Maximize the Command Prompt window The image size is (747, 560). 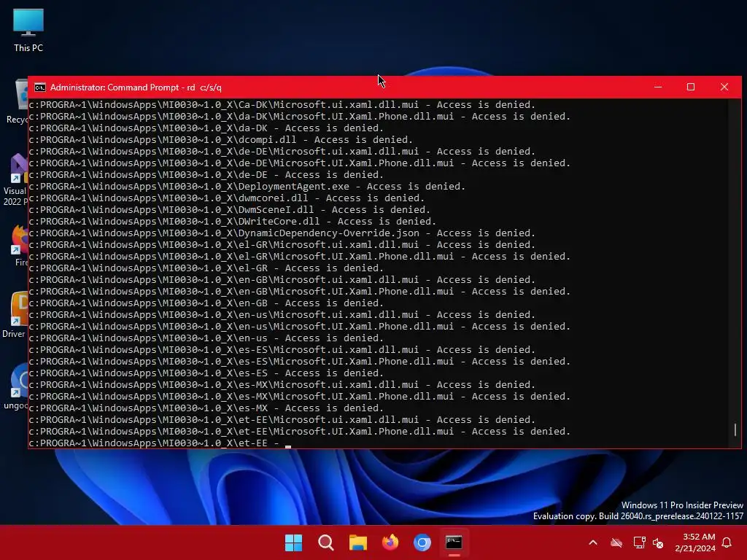click(691, 87)
